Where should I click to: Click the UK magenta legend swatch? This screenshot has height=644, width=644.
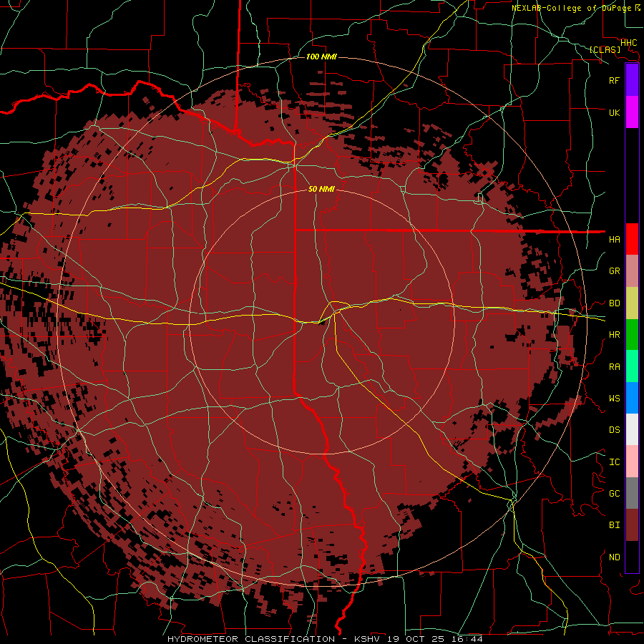[632, 112]
